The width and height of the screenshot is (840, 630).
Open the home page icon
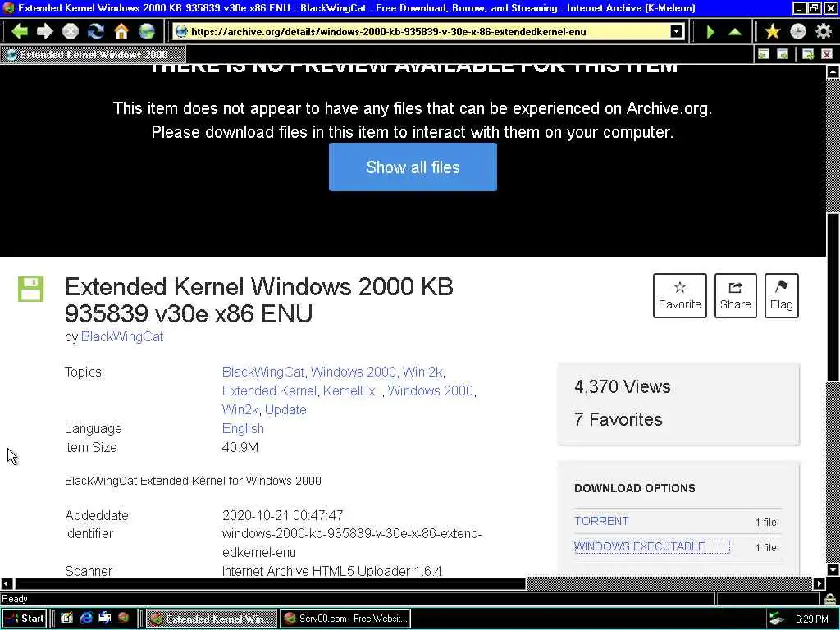pyautogui.click(x=121, y=32)
